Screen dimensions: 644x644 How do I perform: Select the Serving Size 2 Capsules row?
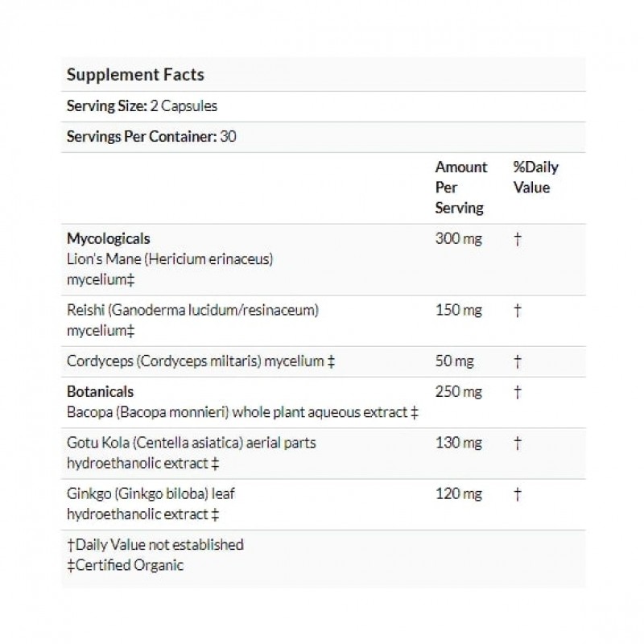coord(142,105)
